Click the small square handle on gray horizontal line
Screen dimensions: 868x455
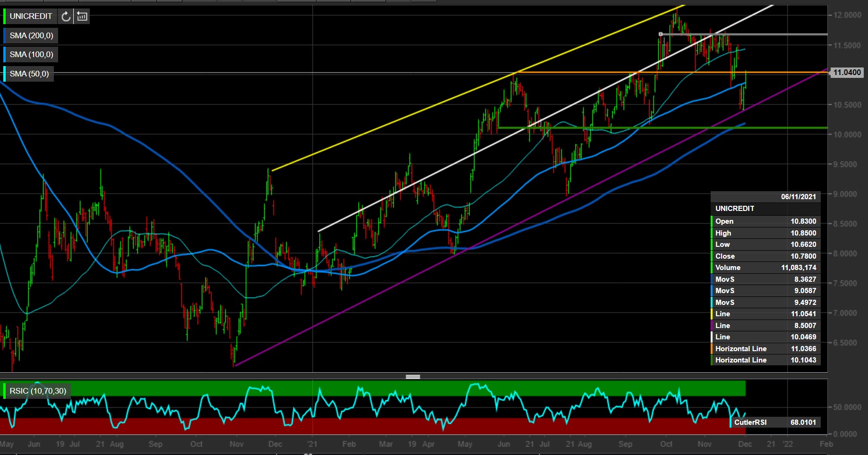pos(661,34)
